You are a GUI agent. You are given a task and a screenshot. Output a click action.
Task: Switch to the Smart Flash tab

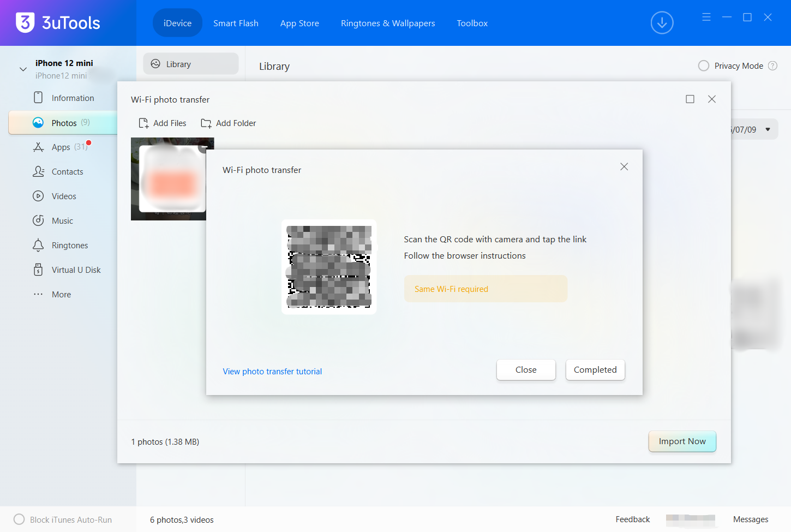(x=236, y=23)
